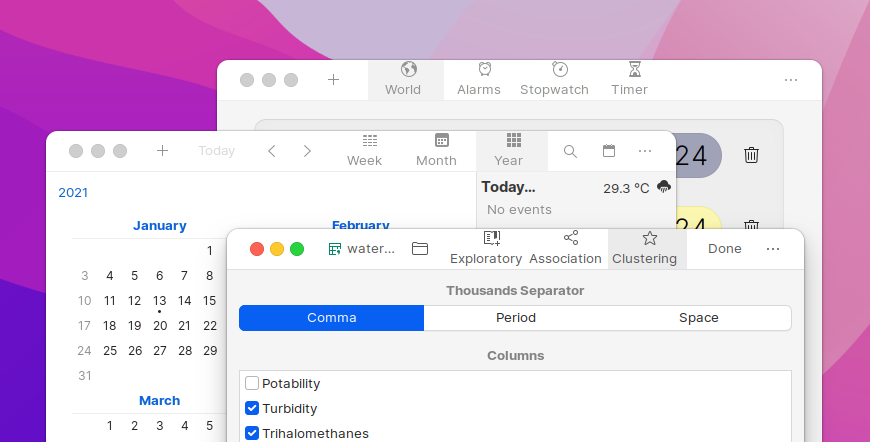870x442 pixels.
Task: Open the Stopwatch tab in Clocks
Action: (554, 80)
